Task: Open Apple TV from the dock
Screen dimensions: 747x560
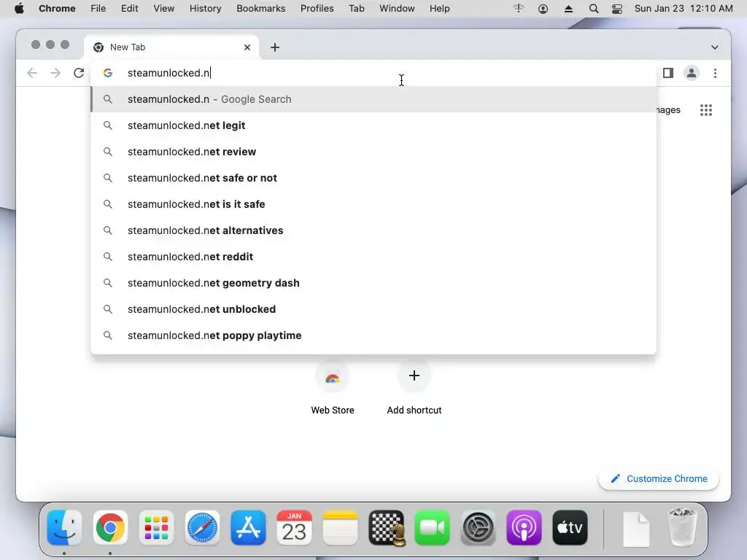Action: [x=570, y=528]
